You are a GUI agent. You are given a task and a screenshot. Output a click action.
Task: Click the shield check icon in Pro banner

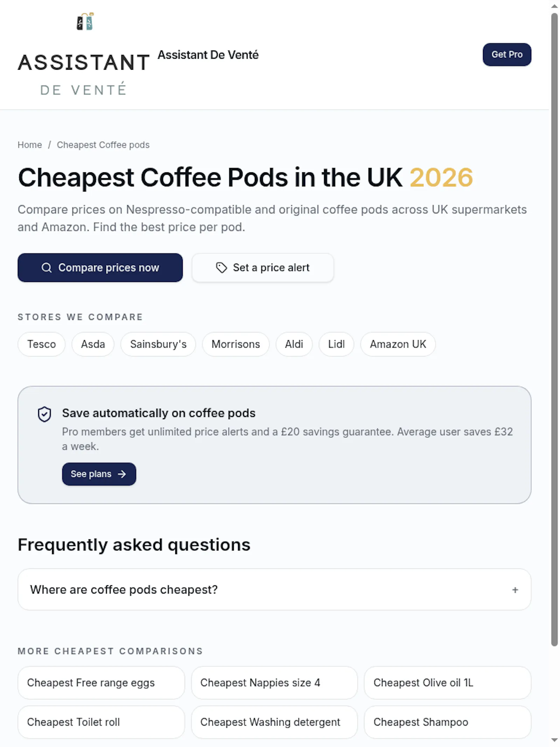pos(44,414)
